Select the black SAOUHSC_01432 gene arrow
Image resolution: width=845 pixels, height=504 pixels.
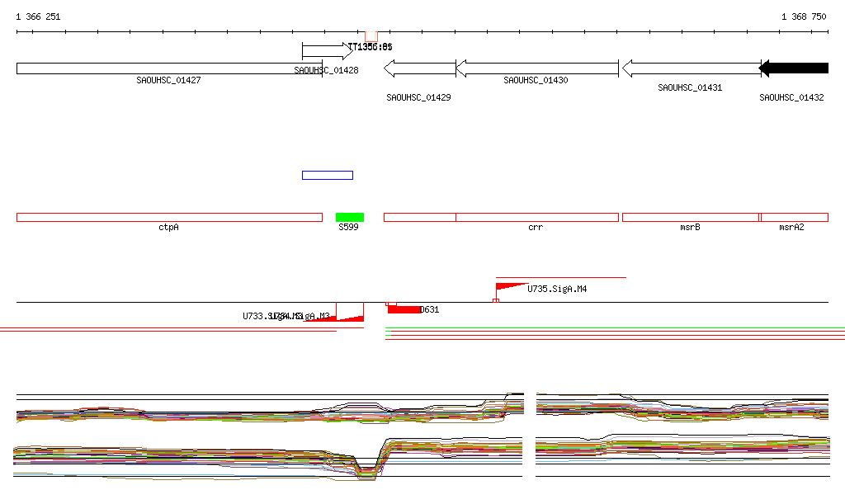[x=793, y=68]
